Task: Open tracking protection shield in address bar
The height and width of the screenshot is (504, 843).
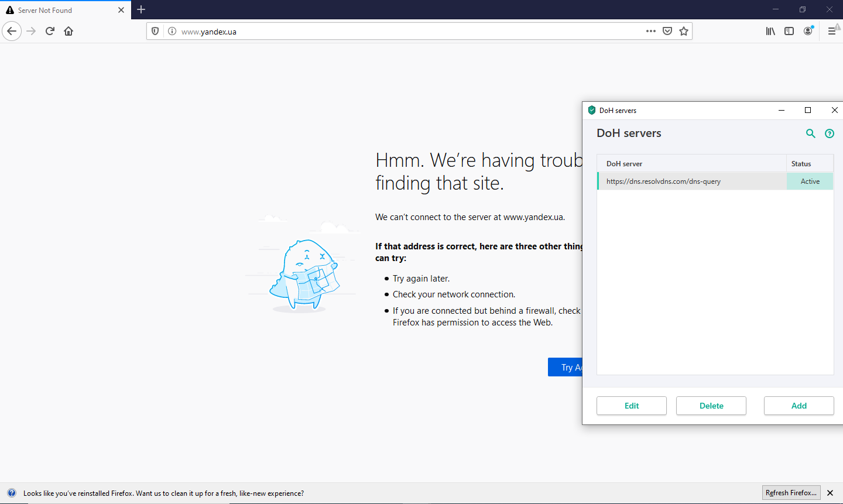Action: 155,31
